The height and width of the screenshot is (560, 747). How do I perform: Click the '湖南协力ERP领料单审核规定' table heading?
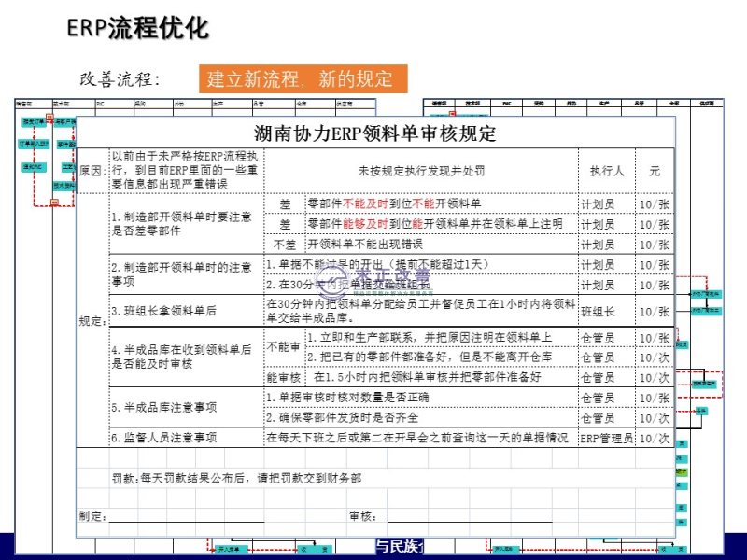374,133
